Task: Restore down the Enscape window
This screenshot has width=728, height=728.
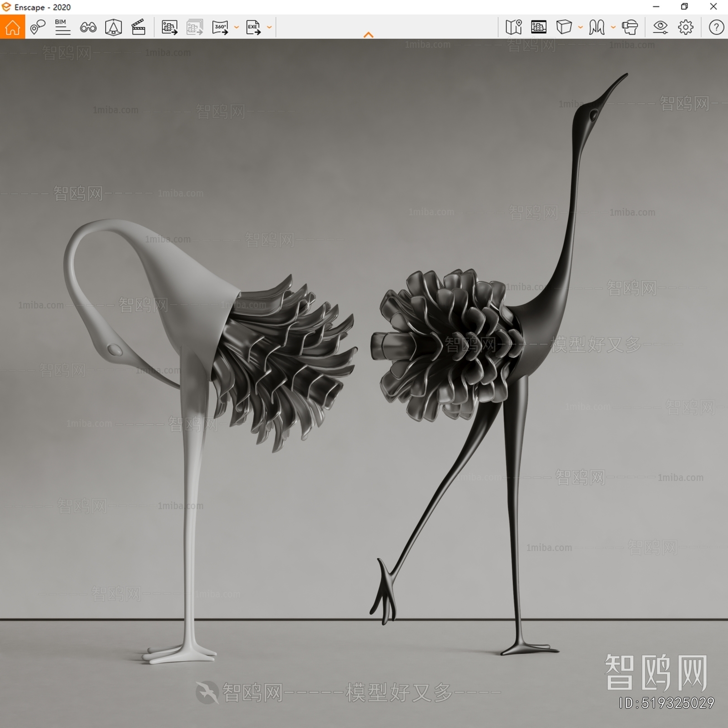Action: click(x=684, y=7)
